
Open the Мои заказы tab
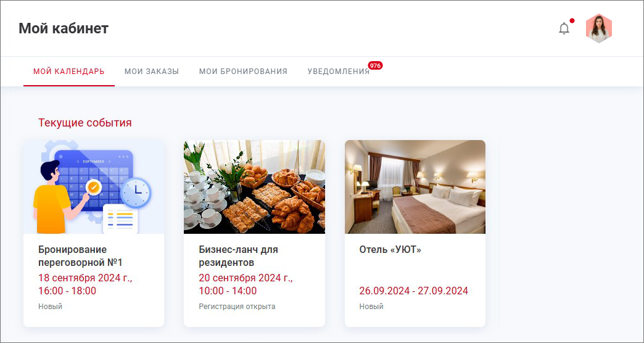pyautogui.click(x=152, y=72)
